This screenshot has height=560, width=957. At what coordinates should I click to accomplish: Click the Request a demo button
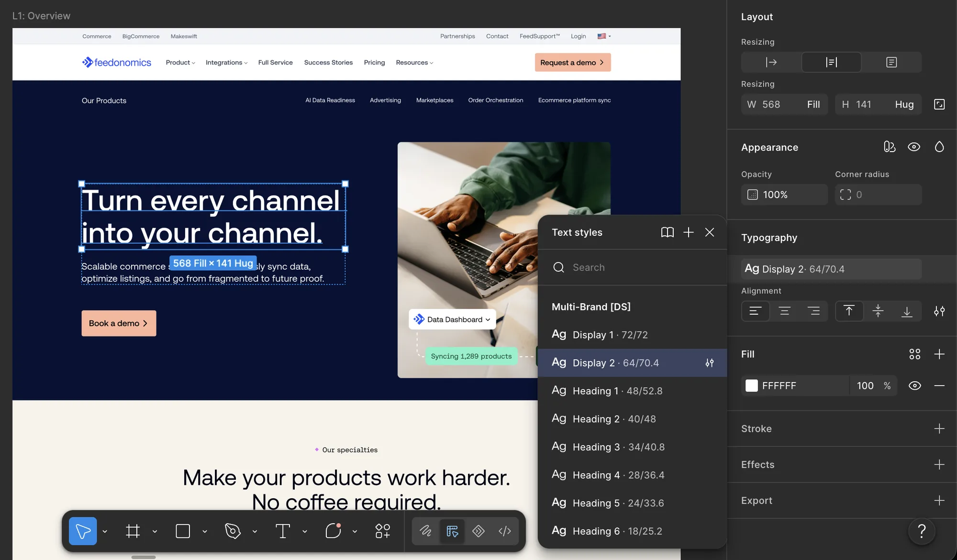tap(573, 63)
